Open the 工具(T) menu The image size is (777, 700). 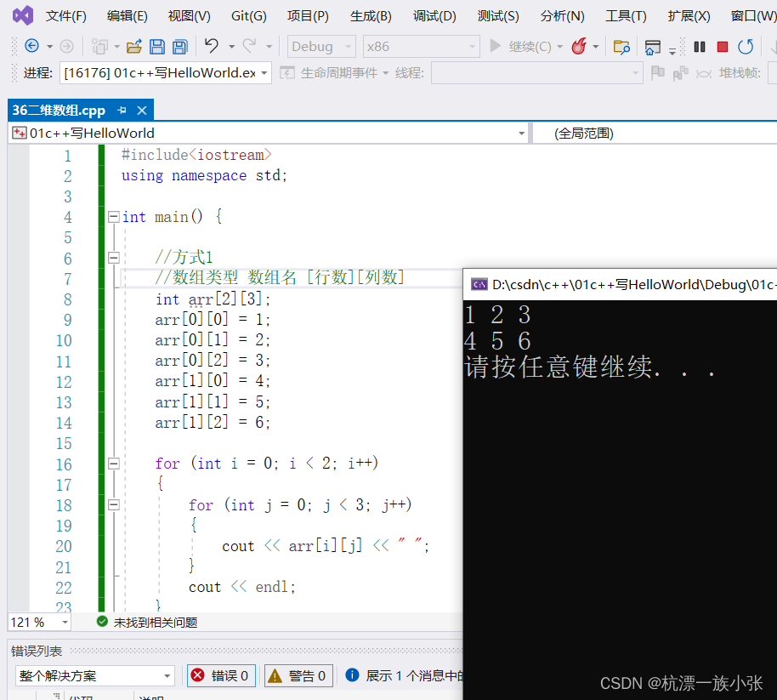[626, 16]
